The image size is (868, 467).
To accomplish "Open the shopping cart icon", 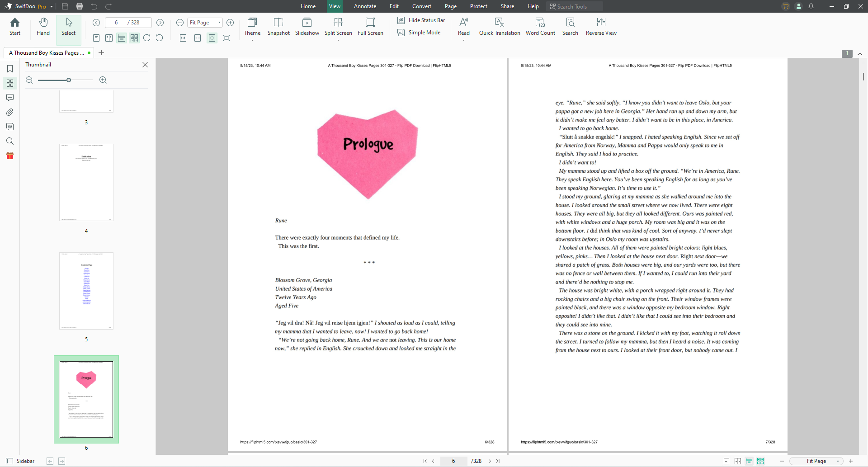I will coord(786,6).
